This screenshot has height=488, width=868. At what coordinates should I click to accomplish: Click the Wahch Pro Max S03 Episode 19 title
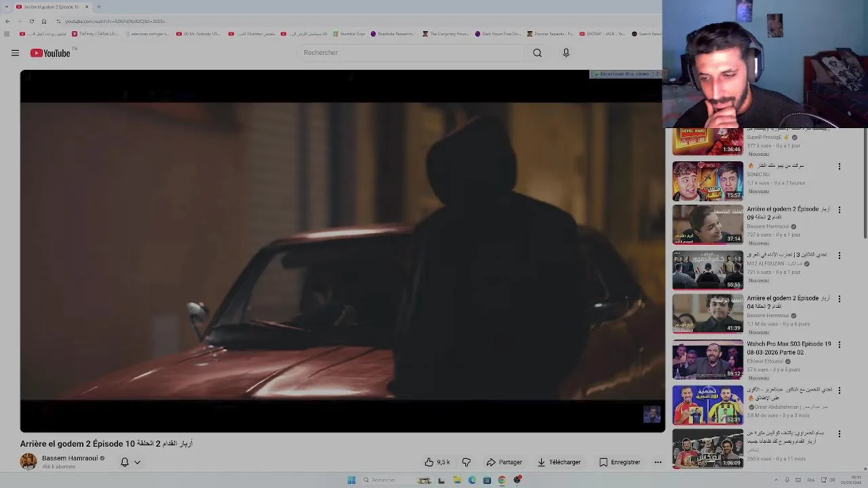pyautogui.click(x=789, y=348)
